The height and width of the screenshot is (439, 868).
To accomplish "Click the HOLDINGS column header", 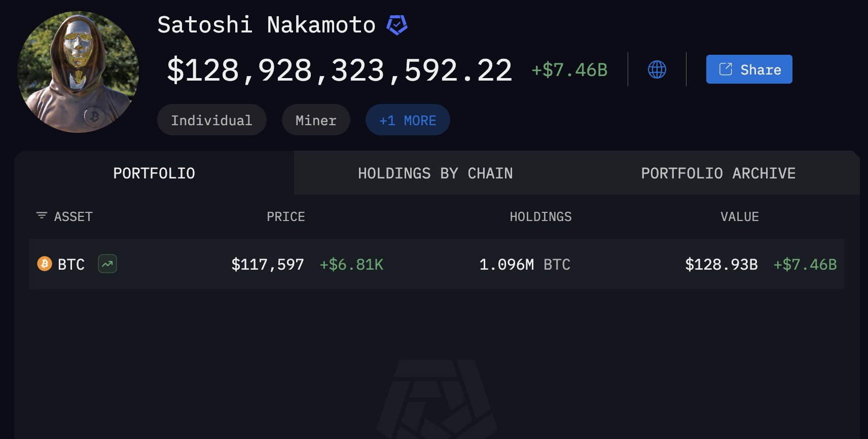I will [540, 216].
